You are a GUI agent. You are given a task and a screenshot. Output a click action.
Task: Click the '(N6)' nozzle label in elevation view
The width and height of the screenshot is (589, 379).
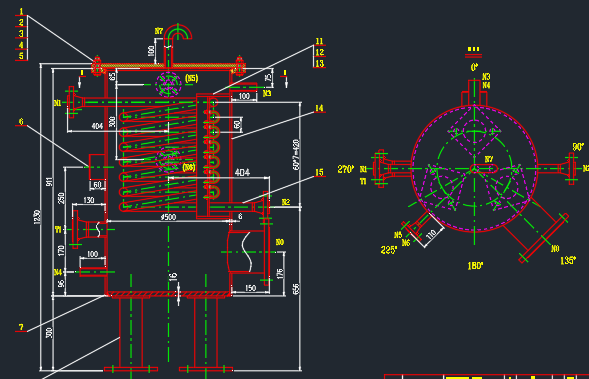tap(189, 167)
